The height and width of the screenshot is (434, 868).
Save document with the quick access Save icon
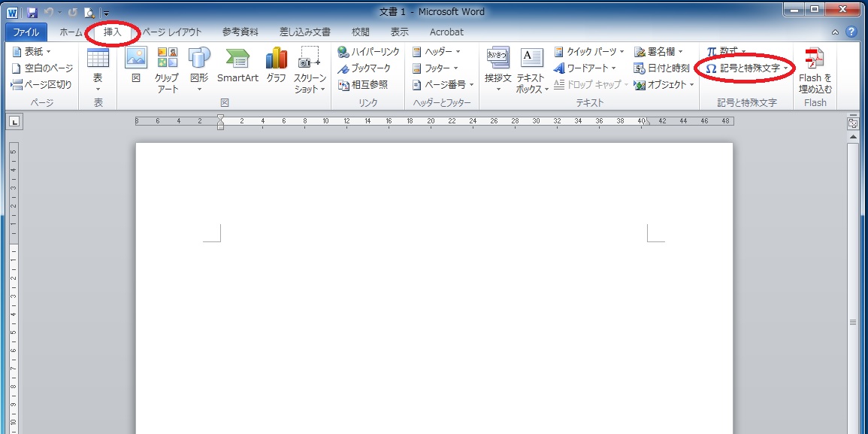[x=32, y=12]
